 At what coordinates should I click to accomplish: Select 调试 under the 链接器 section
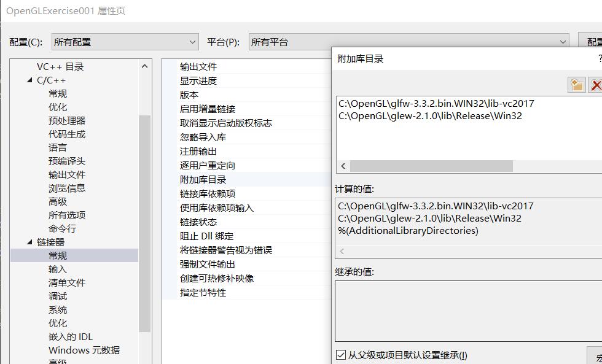[57, 296]
